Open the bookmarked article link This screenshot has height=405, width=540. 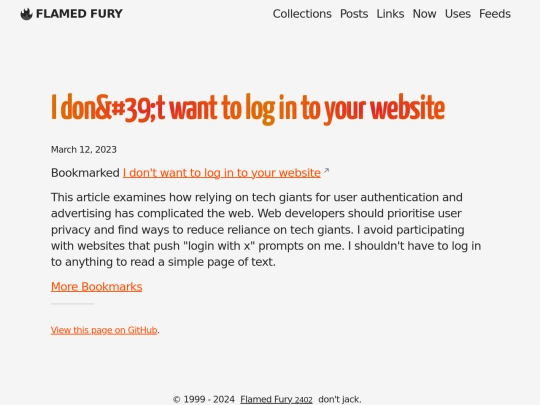click(222, 173)
